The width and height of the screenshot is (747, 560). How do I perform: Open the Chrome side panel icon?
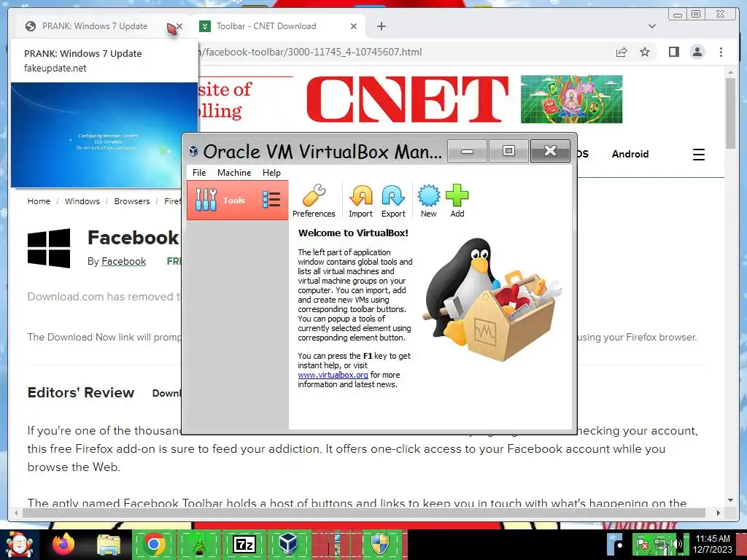pos(673,52)
